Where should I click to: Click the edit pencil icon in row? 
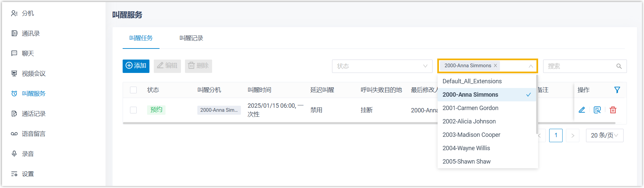tap(582, 110)
